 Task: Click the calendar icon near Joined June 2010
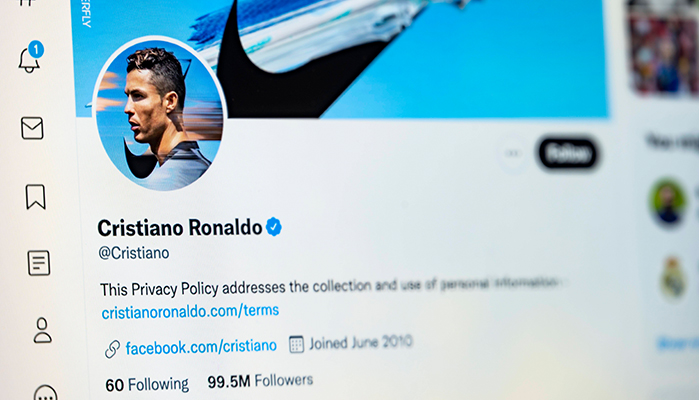tap(296, 344)
